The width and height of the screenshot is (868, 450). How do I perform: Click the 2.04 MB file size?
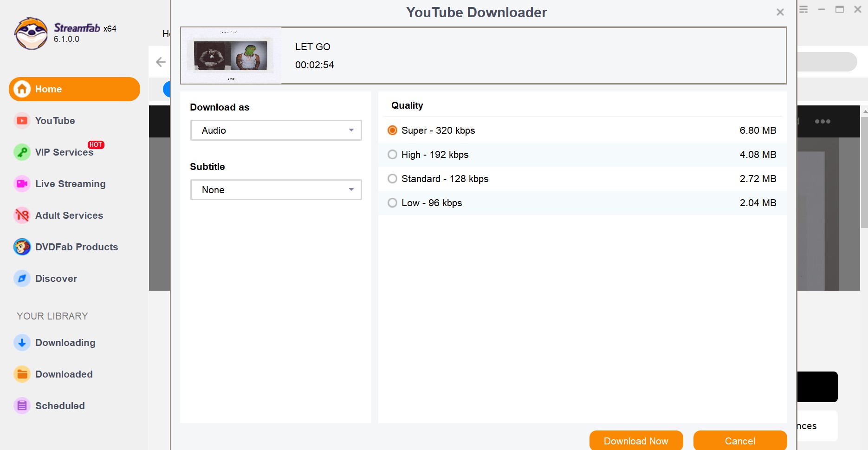[x=758, y=203]
